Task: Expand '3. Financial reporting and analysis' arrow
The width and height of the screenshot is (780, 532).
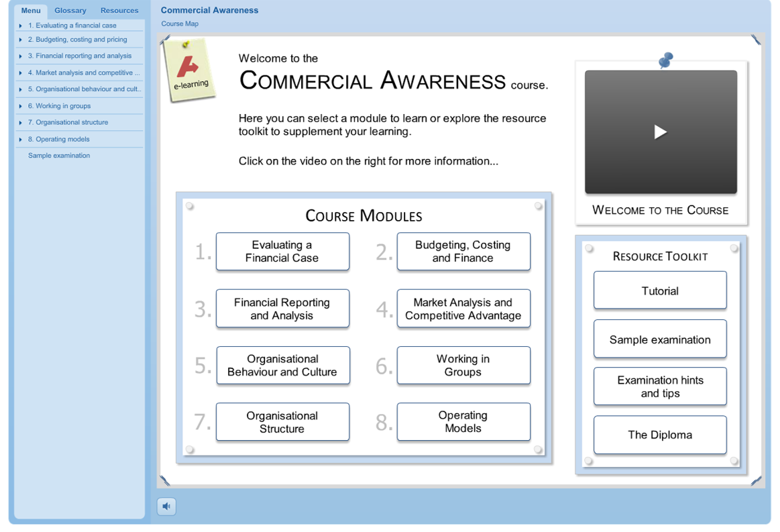Action: [21, 56]
